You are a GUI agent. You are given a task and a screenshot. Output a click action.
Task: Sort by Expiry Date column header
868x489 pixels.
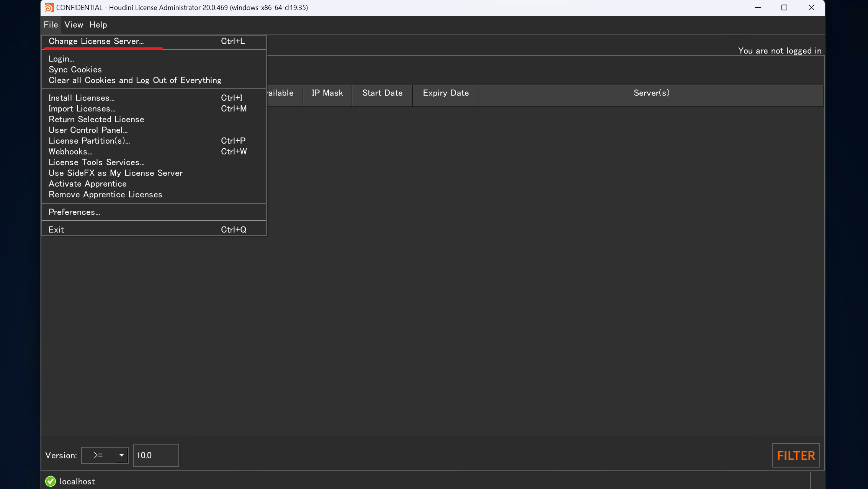[x=446, y=93]
